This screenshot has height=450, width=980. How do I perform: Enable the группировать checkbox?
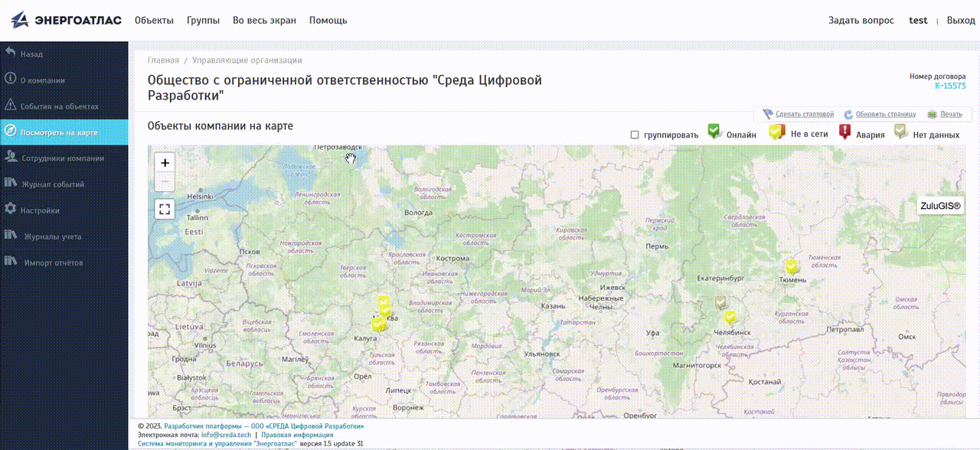635,135
